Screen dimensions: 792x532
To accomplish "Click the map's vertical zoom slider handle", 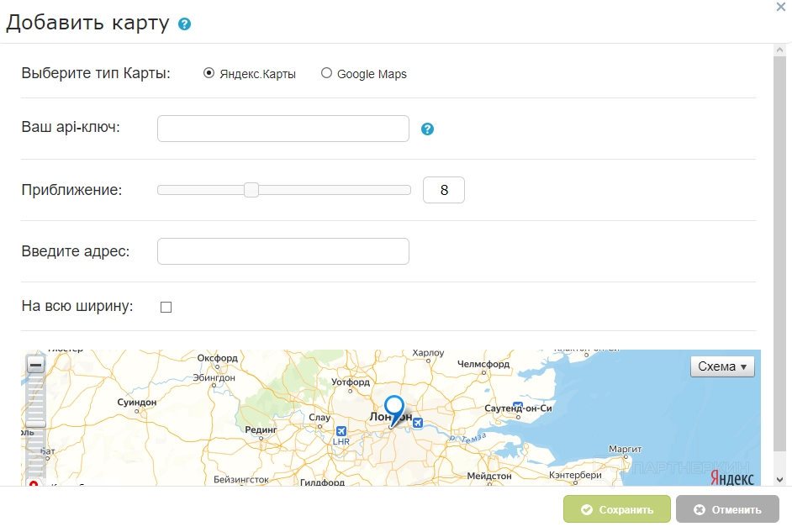I will click(35, 424).
